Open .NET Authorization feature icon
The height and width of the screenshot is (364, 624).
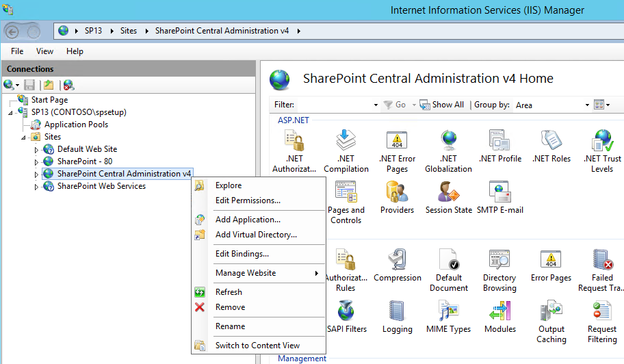click(294, 152)
